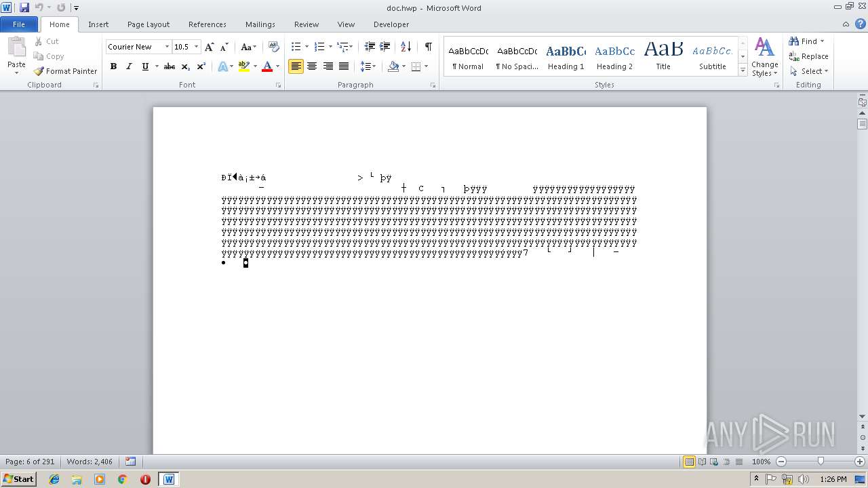Apply text highlight color
868x488 pixels.
[244, 66]
